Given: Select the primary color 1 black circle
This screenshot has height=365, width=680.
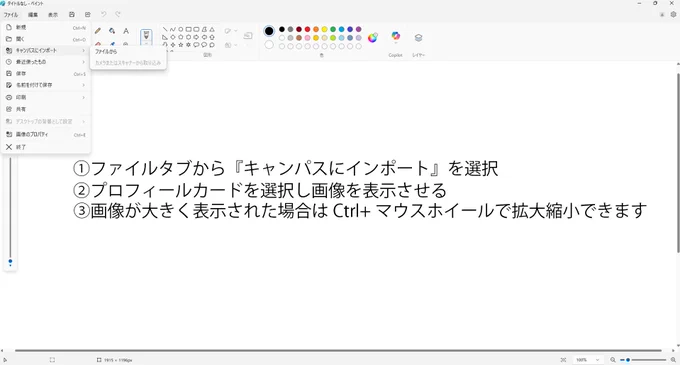Looking at the screenshot, I should click(269, 31).
